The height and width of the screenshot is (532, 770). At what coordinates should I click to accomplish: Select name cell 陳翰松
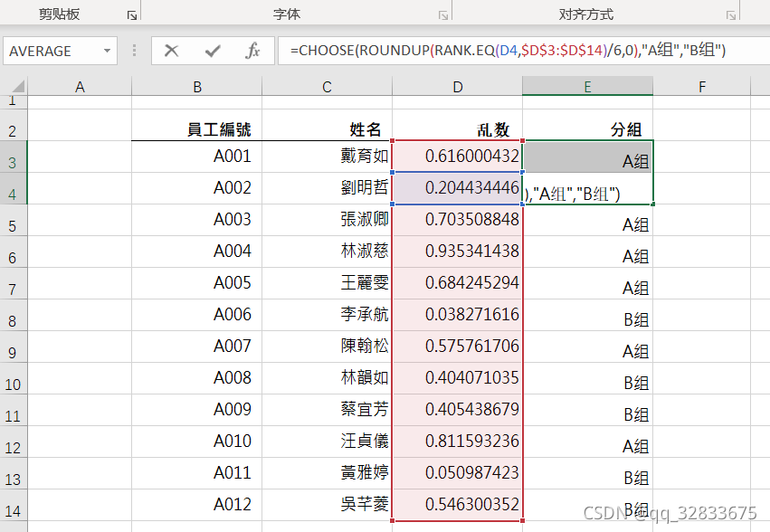(327, 347)
